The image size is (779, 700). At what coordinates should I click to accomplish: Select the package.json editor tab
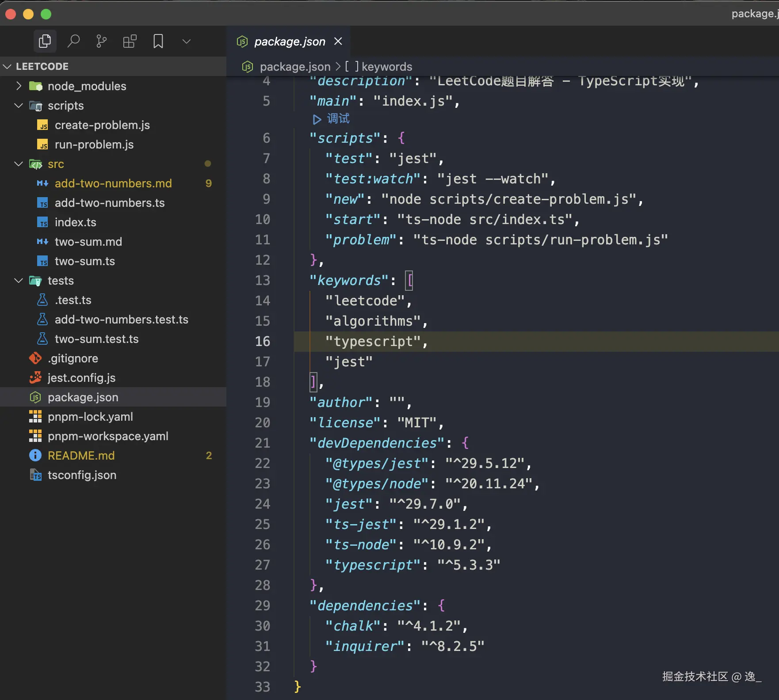(289, 42)
